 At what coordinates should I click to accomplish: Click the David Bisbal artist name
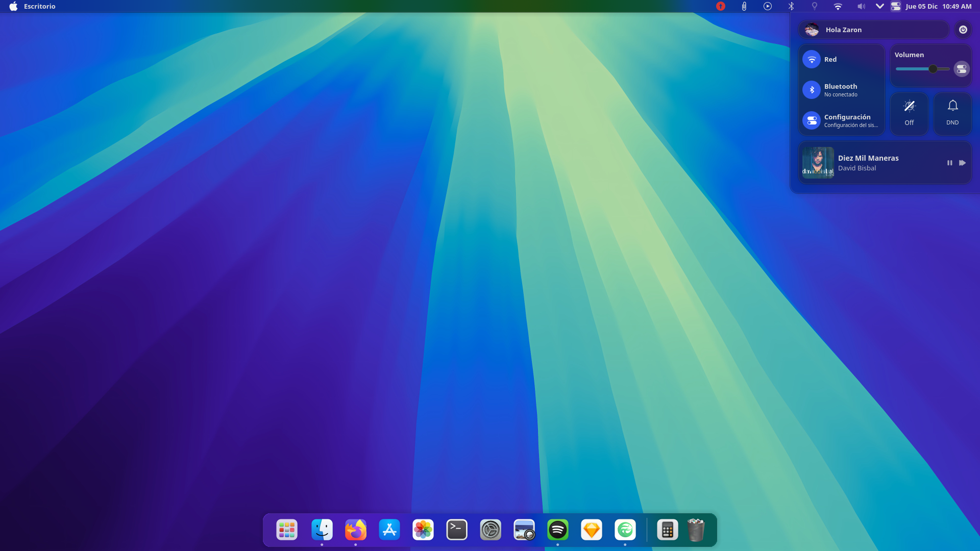click(x=857, y=168)
